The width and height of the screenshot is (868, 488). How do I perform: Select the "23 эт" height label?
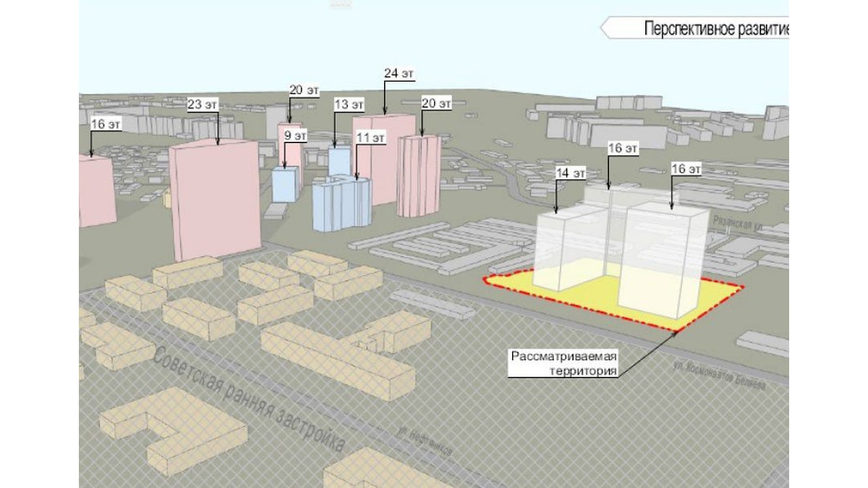(203, 103)
